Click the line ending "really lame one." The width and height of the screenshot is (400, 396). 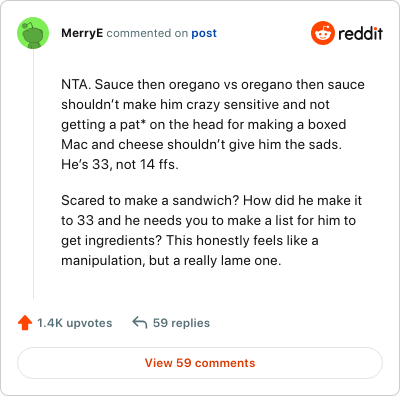coord(171,261)
